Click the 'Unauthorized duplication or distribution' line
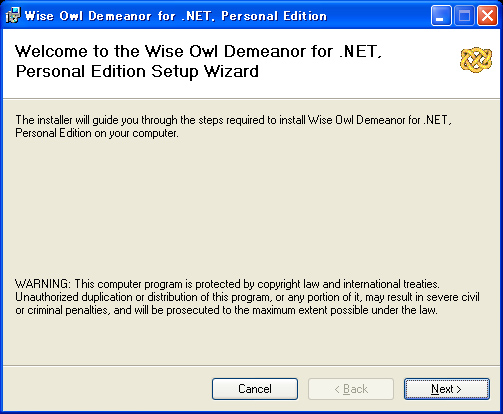 click(247, 297)
